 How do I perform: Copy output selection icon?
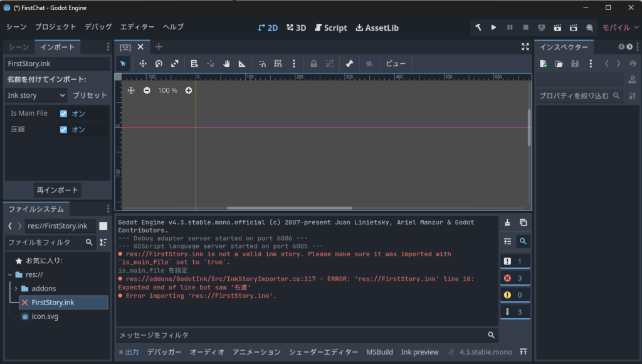point(524,223)
